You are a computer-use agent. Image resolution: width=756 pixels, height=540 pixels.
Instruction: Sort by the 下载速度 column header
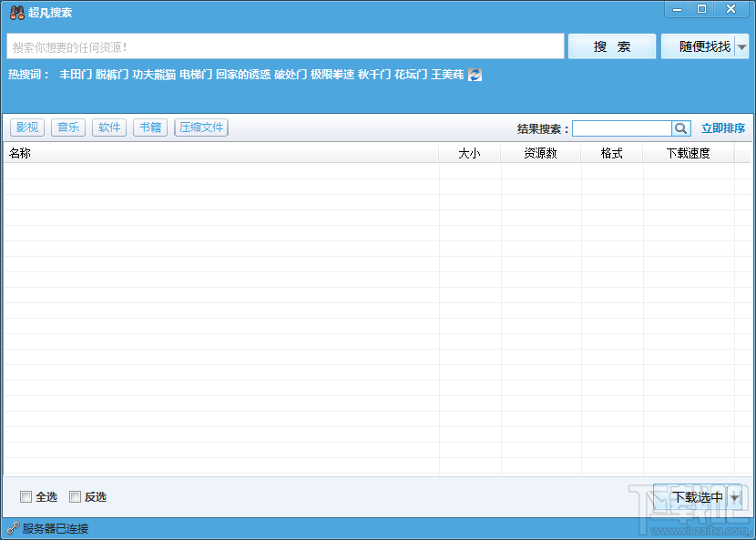click(688, 153)
